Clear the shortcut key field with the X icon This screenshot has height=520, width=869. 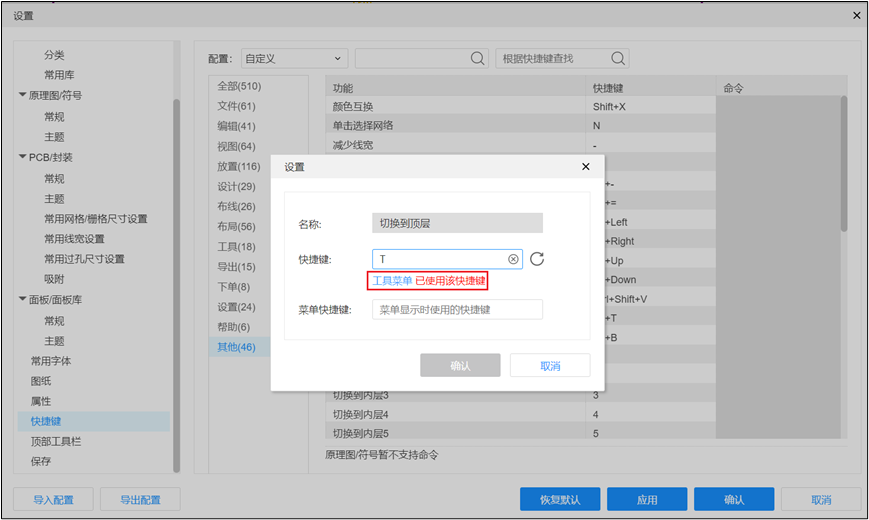[x=513, y=259]
